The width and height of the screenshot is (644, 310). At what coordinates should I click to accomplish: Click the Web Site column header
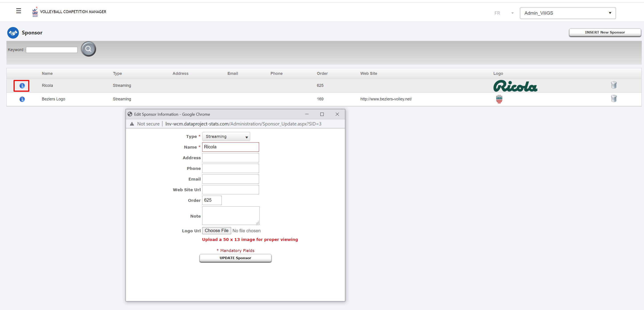(369, 74)
